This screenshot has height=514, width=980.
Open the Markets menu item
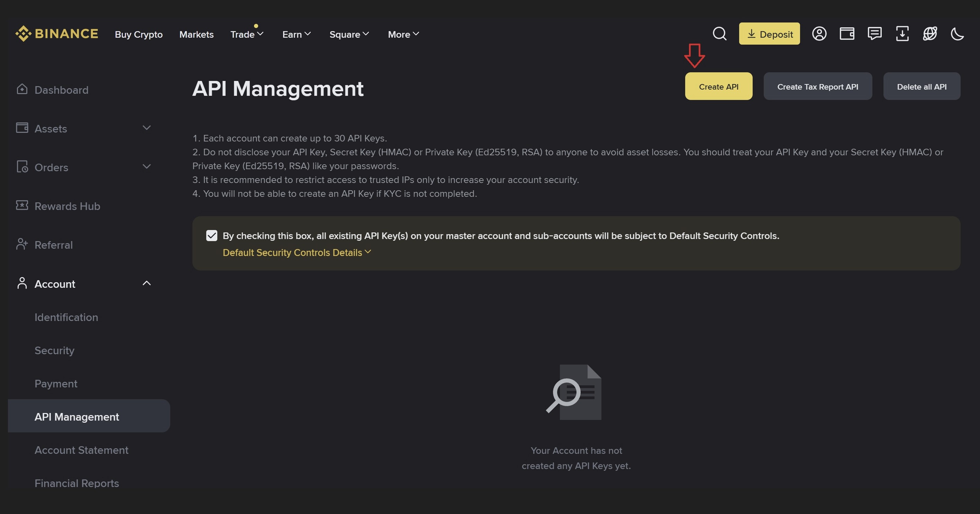click(196, 35)
